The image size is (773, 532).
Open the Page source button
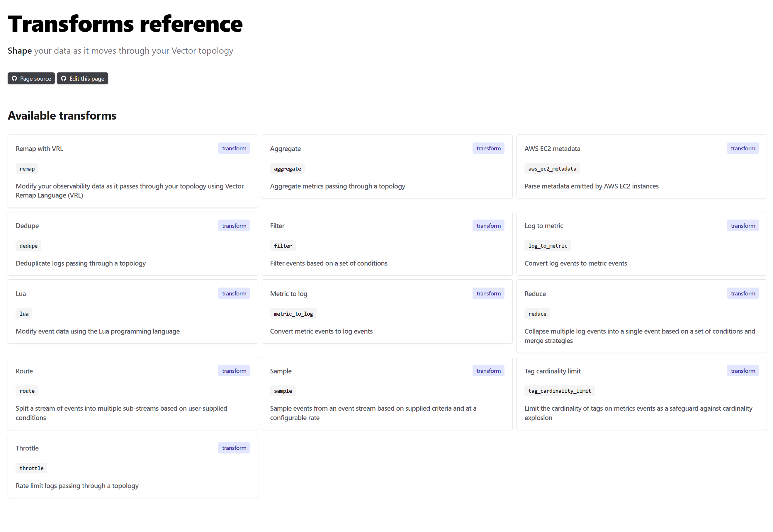click(31, 78)
